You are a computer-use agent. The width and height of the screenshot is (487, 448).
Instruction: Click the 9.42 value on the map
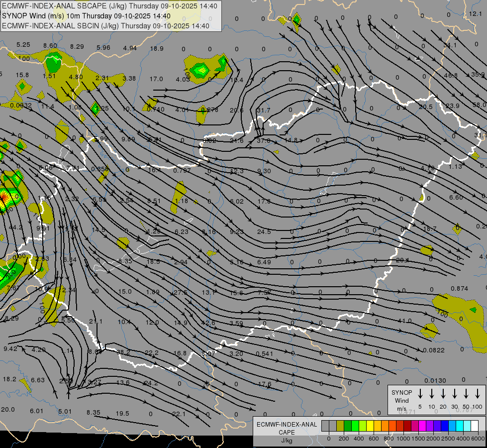click(10, 348)
